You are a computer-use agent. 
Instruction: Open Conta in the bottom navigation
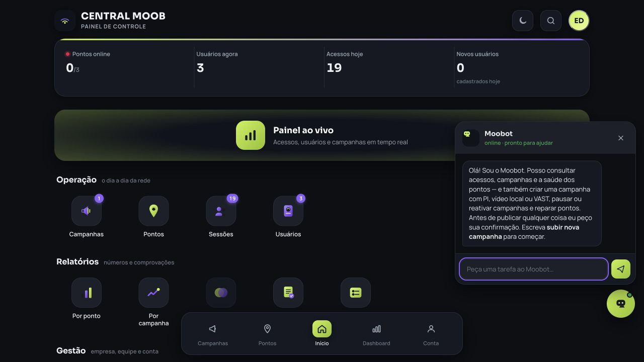pyautogui.click(x=431, y=334)
